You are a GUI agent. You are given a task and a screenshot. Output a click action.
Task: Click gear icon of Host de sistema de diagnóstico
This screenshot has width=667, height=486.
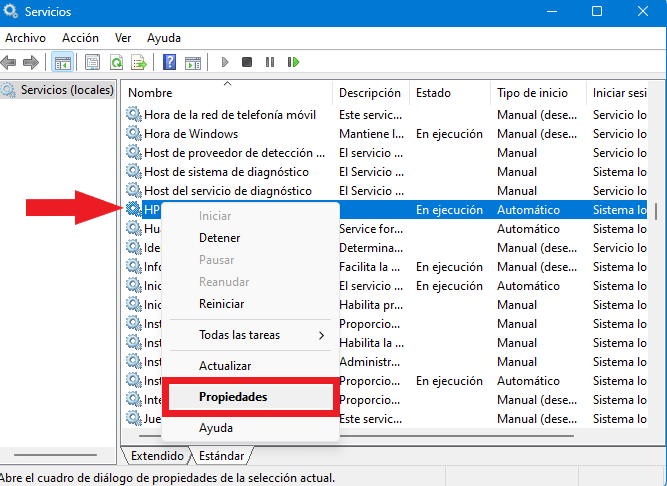[134, 171]
